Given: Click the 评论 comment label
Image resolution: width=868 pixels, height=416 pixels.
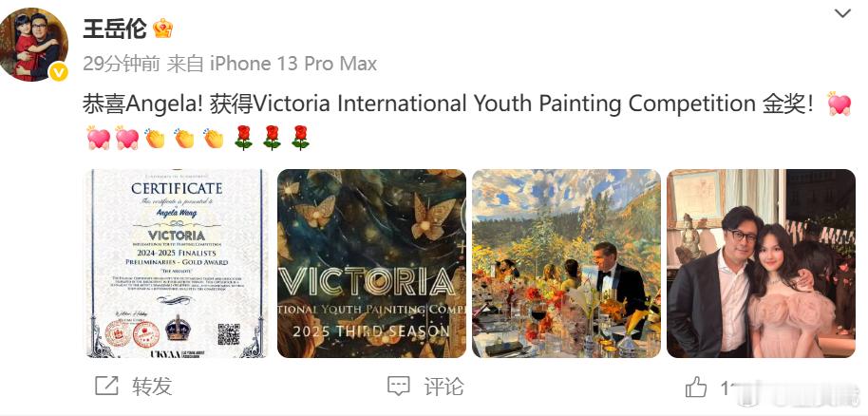Looking at the screenshot, I should click(443, 387).
